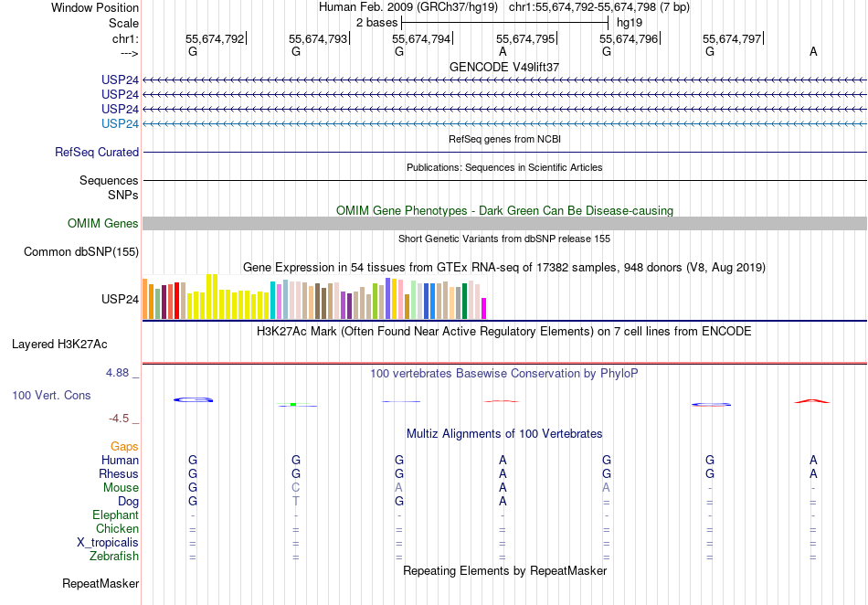Open the RepeatMasker track label
868x605 pixels.
[101, 583]
